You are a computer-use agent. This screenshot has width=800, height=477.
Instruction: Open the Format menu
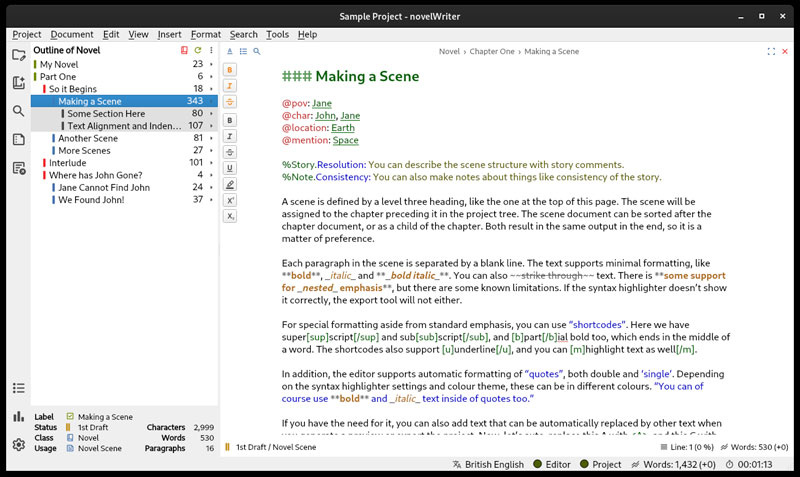pyautogui.click(x=206, y=34)
